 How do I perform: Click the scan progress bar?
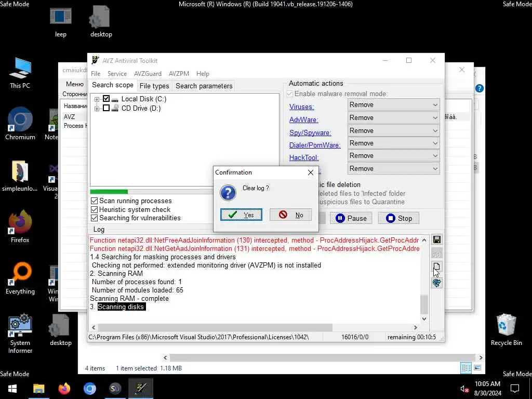tap(151, 192)
